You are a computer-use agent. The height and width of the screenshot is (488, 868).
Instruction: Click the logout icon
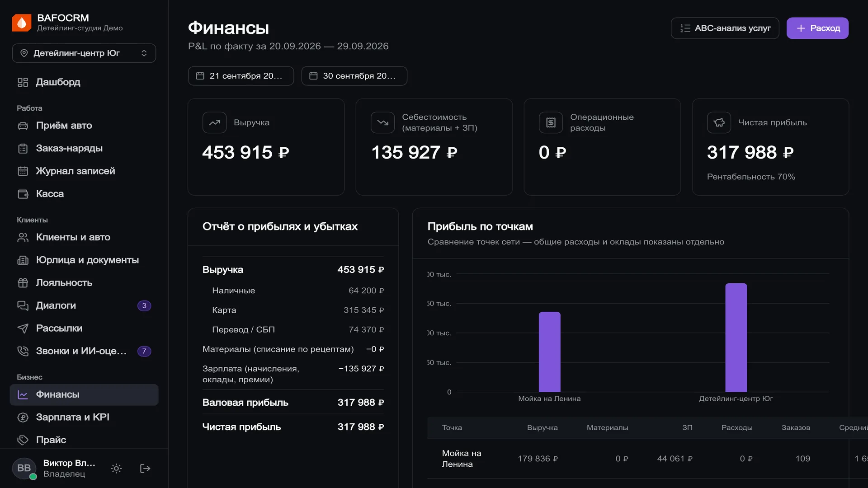pyautogui.click(x=145, y=469)
